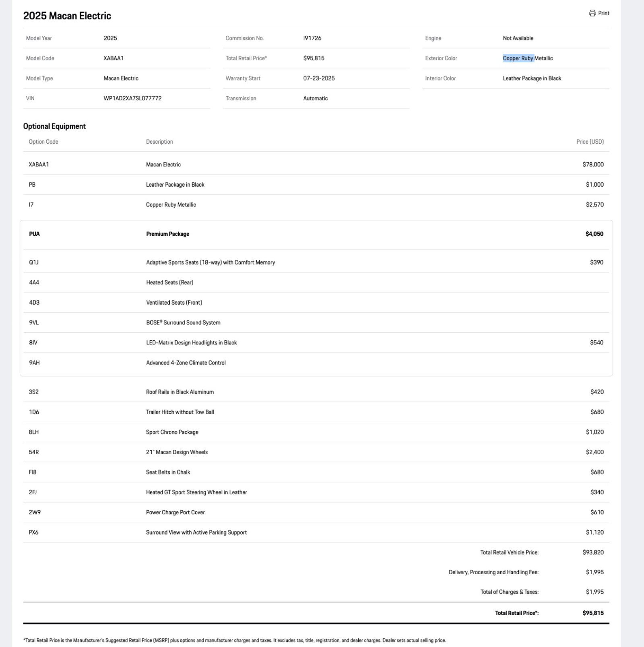Click the VIN number WP1AD2XA7SL077772
644x647 pixels.
coord(132,98)
